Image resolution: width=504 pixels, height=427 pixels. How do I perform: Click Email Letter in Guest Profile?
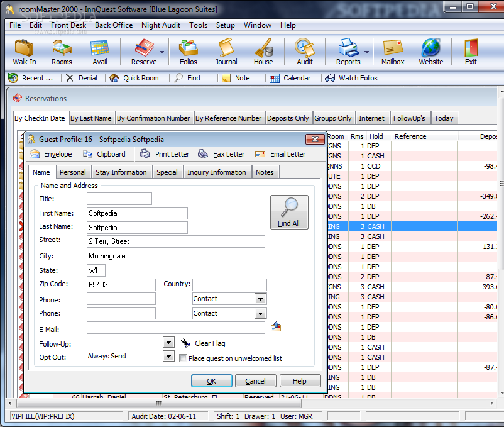click(280, 154)
